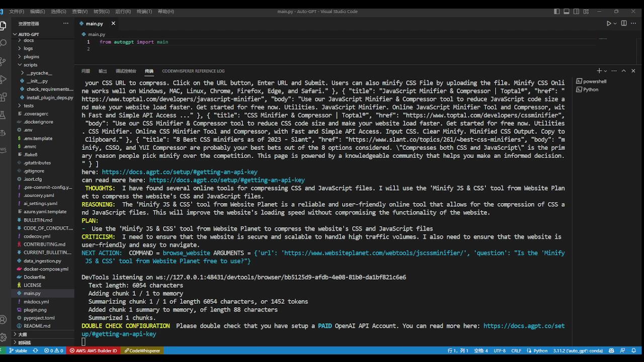Image resolution: width=644 pixels, height=362 pixels.
Task: Expand the plugins folder
Action: coord(43,56)
